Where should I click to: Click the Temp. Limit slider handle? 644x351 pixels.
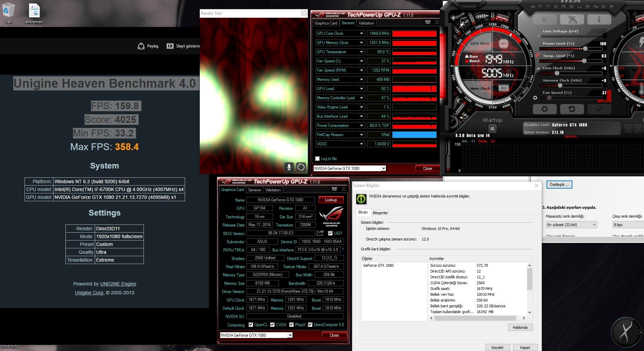[584, 61]
